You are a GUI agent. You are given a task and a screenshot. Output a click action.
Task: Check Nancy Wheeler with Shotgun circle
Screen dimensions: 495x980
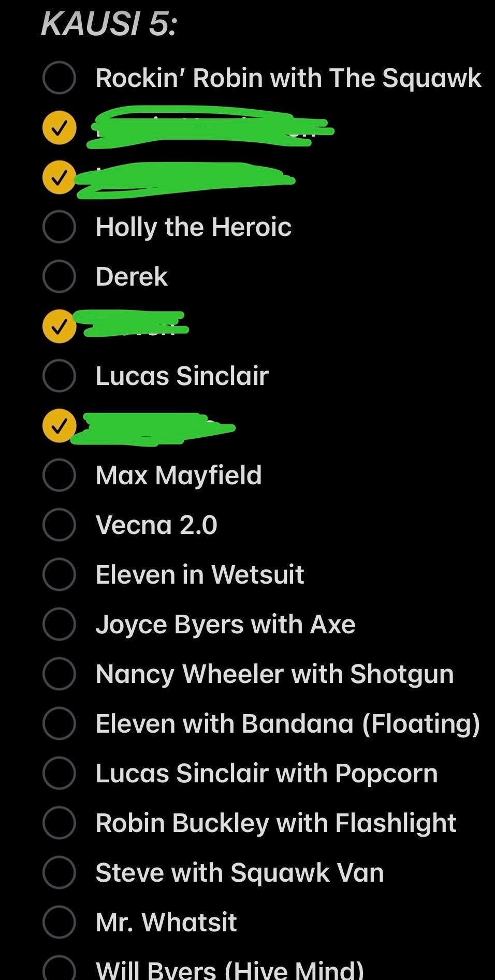(x=59, y=674)
